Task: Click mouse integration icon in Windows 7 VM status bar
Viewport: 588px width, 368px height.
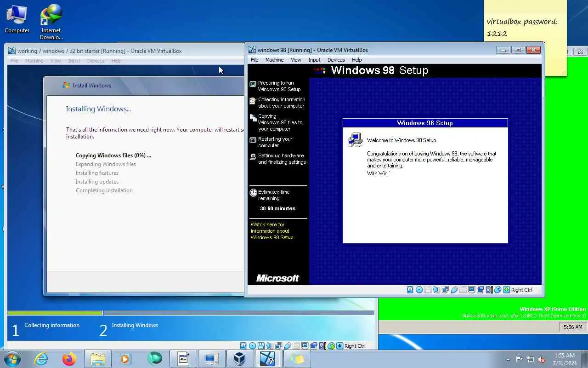Action: pos(331,346)
